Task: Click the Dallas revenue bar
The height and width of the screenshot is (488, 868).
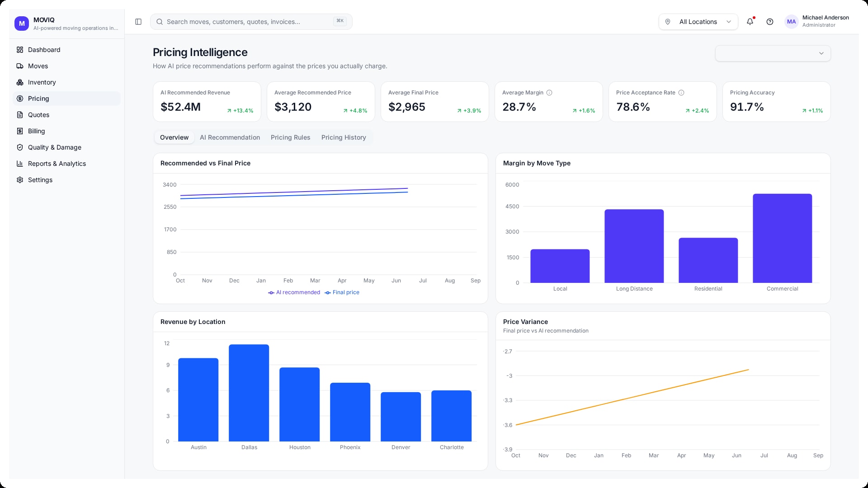Action: pyautogui.click(x=249, y=393)
